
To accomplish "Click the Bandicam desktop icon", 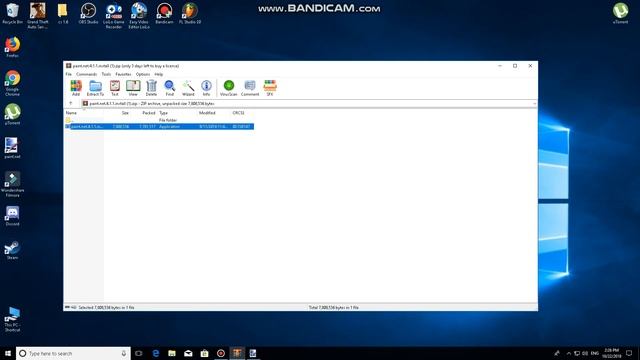I will [x=164, y=14].
